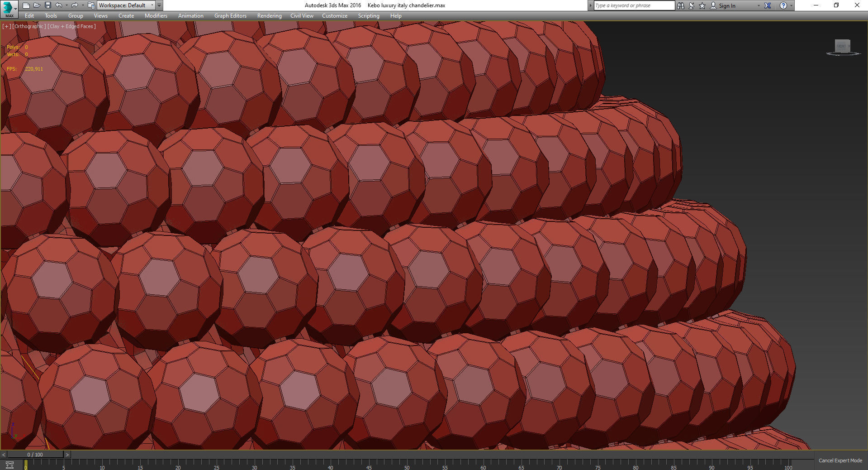This screenshot has width=868, height=470.
Task: Open the Scripting menu
Action: coord(369,16)
